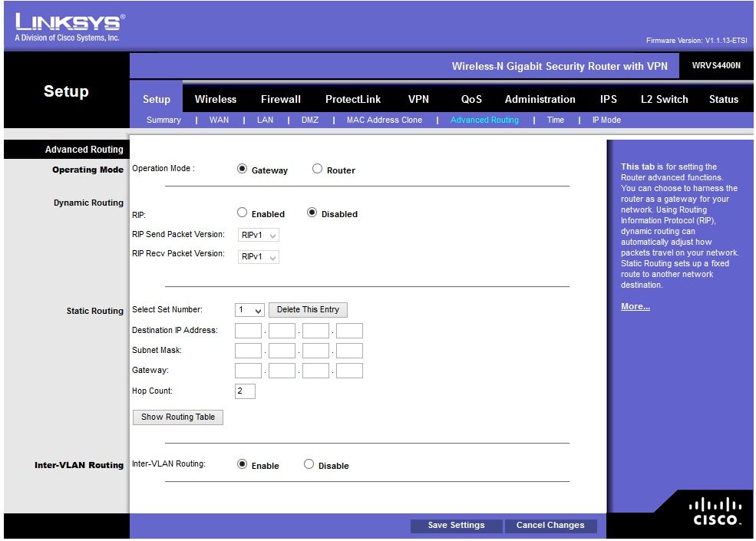756x541 pixels.
Task: Open RIP Recv Packet Version dropdown
Action: [x=258, y=257]
